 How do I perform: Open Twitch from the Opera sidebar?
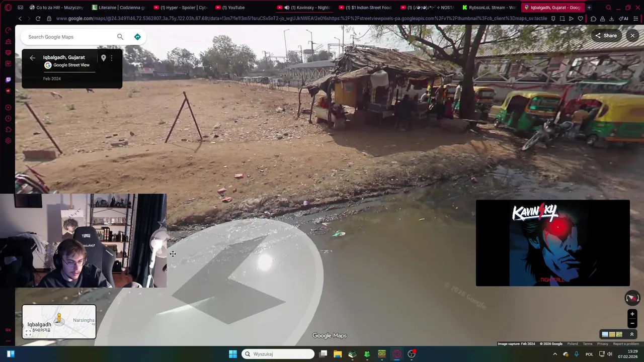[8, 80]
